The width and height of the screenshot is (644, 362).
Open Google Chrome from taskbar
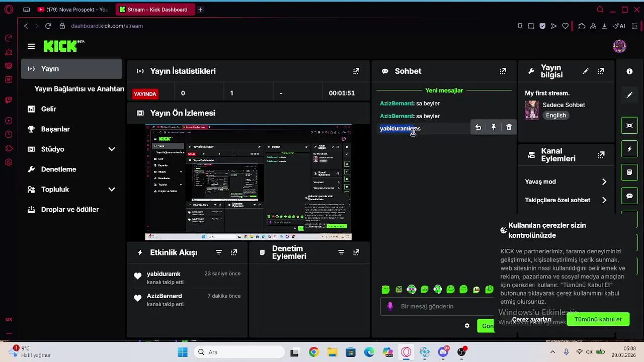tap(313, 352)
